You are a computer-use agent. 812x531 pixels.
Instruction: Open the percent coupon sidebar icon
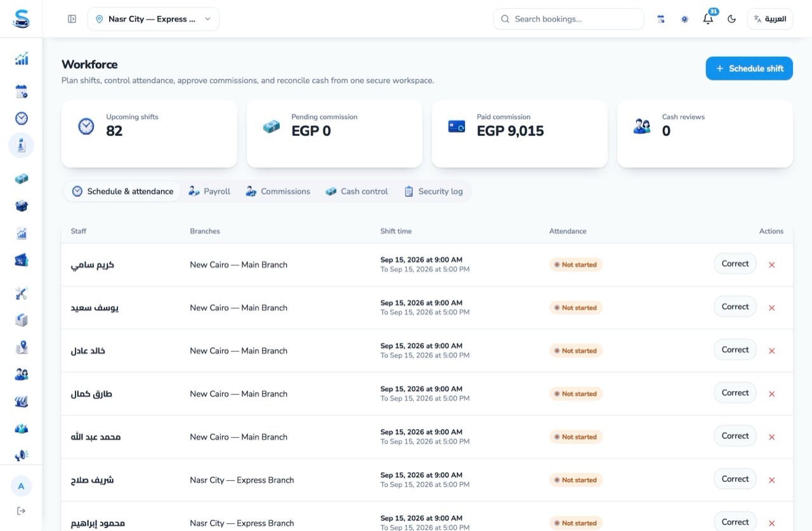[x=22, y=260]
